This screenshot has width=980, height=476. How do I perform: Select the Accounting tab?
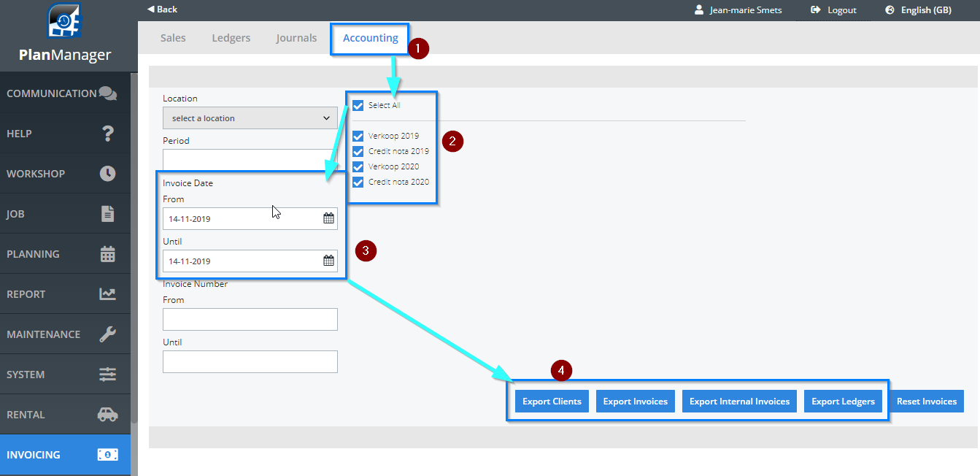pos(371,38)
